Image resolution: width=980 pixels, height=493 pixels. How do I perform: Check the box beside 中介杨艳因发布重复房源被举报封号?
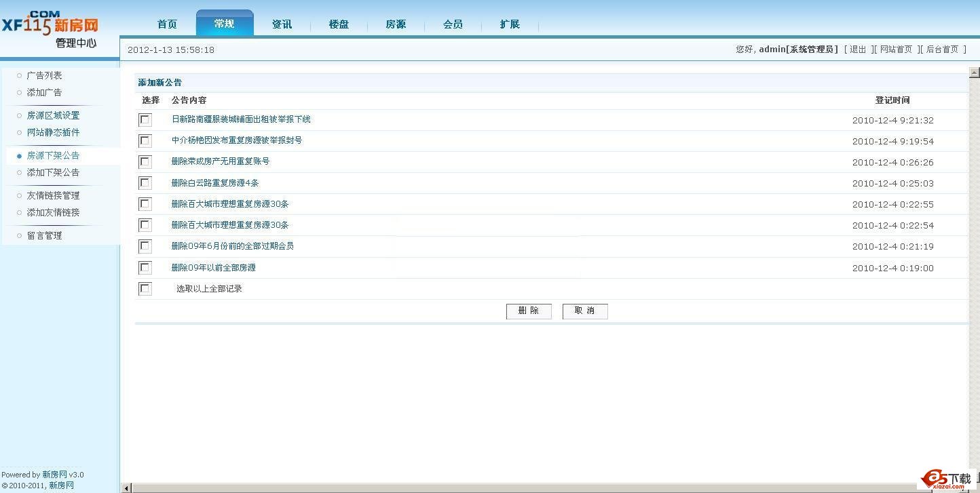145,141
